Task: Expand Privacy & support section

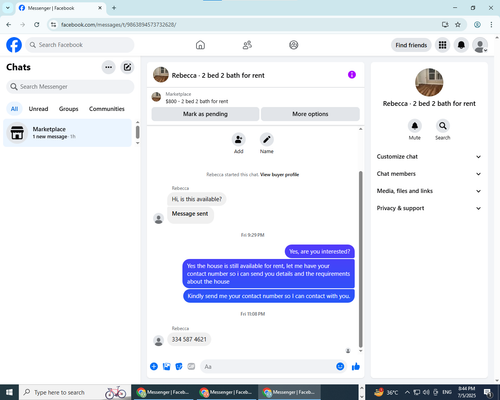Action: (x=429, y=208)
